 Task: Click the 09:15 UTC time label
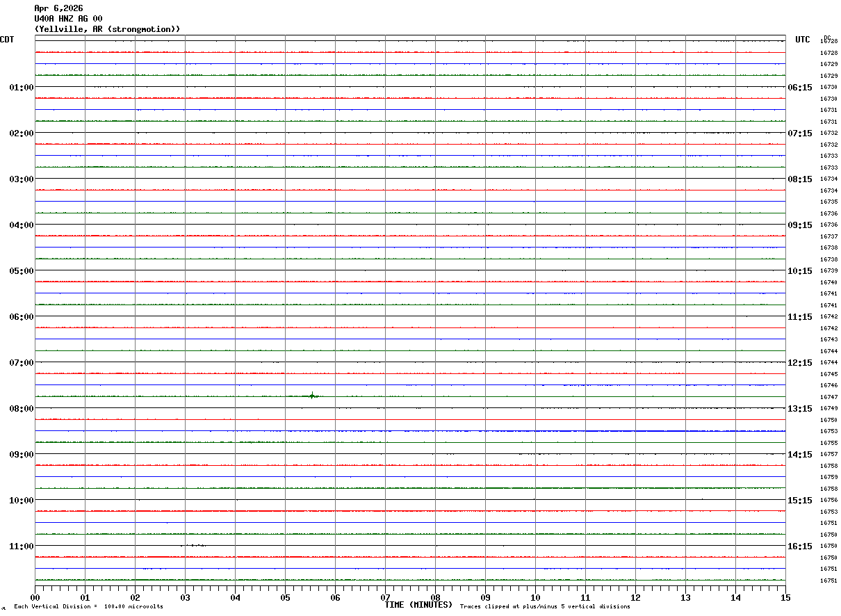(799, 225)
